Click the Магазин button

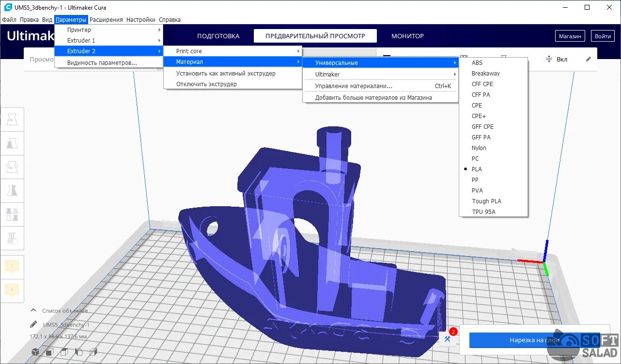(x=570, y=36)
